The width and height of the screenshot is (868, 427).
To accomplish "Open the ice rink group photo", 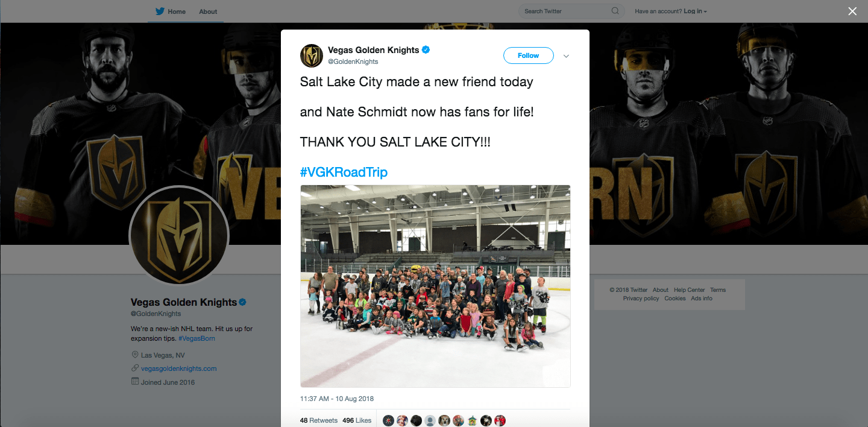I will click(435, 286).
